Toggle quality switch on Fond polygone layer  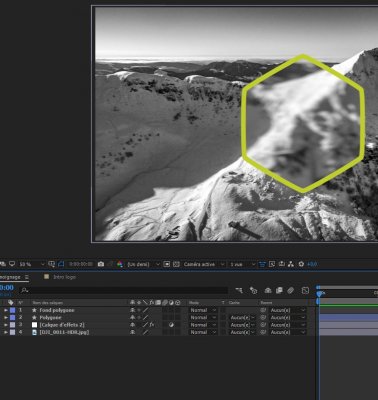[x=146, y=310]
